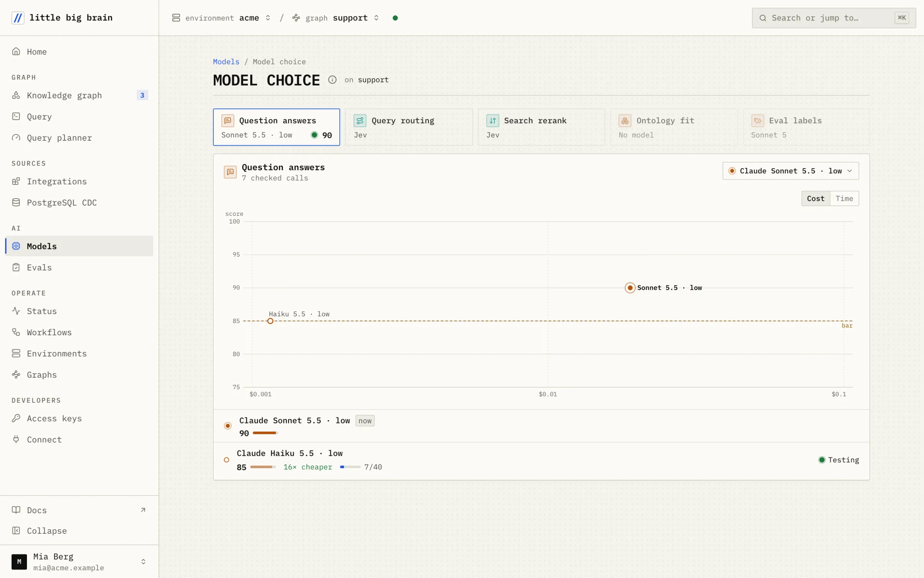Select the Eval labels tab card
Image resolution: width=924 pixels, height=578 pixels.
pos(806,127)
